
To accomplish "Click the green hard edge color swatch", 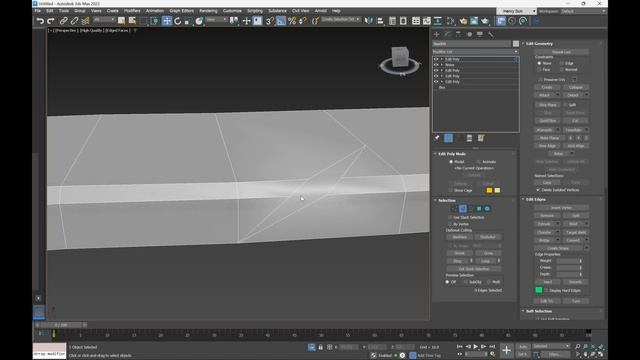I will point(538,290).
